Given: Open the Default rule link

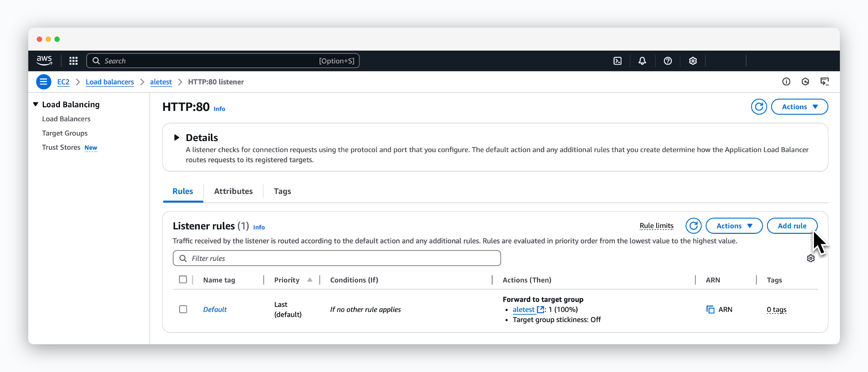Looking at the screenshot, I should point(215,309).
